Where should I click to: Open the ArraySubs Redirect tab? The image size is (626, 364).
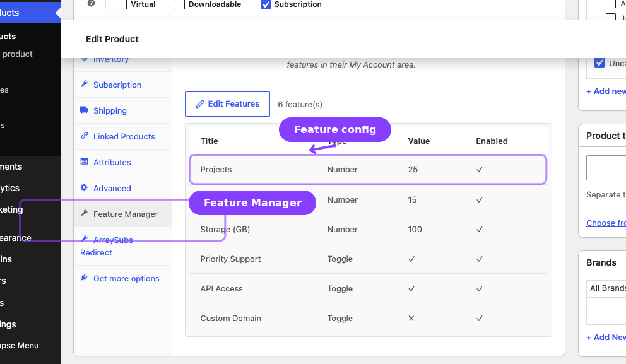[122, 246]
